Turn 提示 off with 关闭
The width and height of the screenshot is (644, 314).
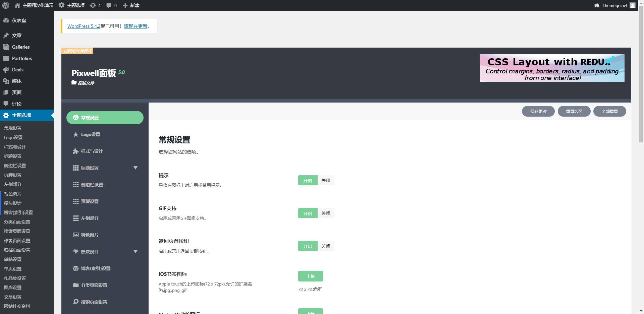tap(326, 181)
